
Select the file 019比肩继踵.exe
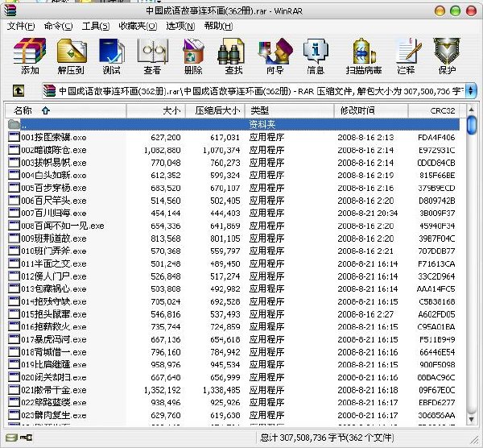click(x=54, y=364)
